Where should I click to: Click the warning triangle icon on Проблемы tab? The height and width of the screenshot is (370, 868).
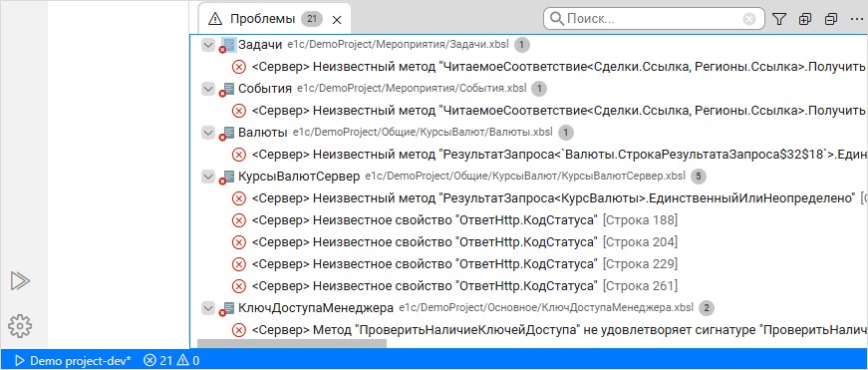coord(215,19)
